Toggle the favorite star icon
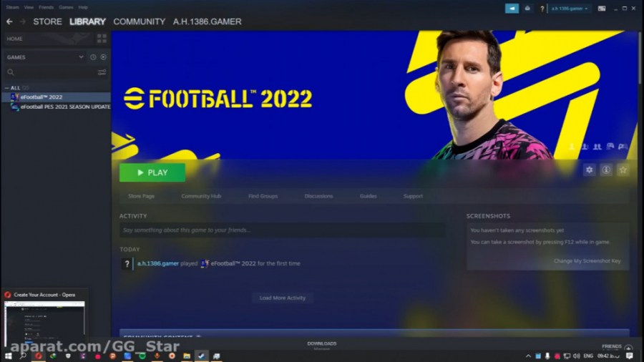The height and width of the screenshot is (362, 644). [623, 170]
